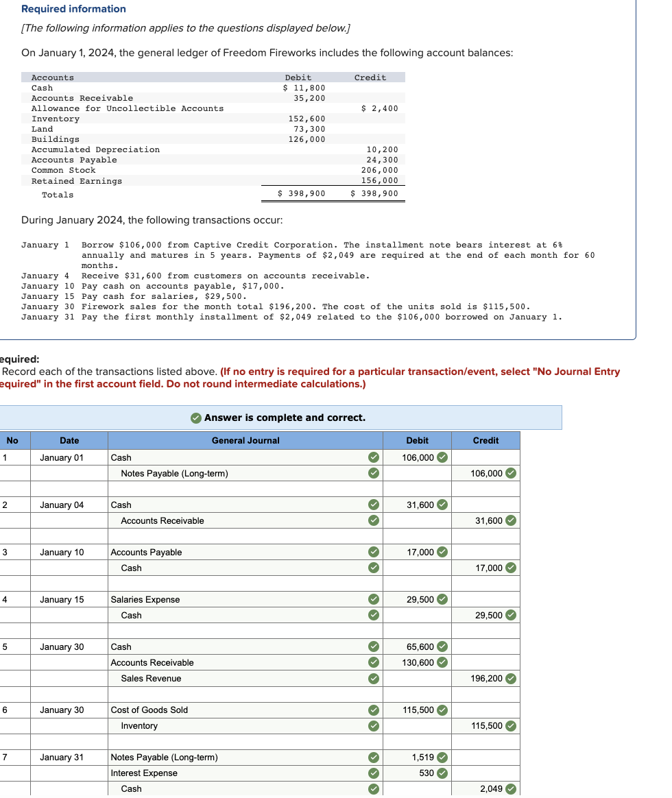Click check icon beside credit 31,600
Image resolution: width=672 pixels, height=798 pixels.
point(511,520)
